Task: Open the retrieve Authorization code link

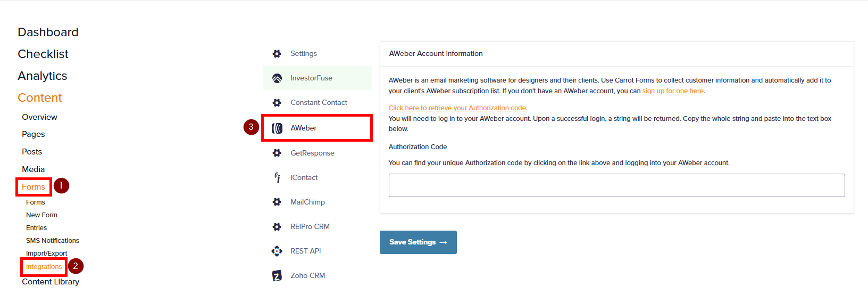Action: (457, 108)
